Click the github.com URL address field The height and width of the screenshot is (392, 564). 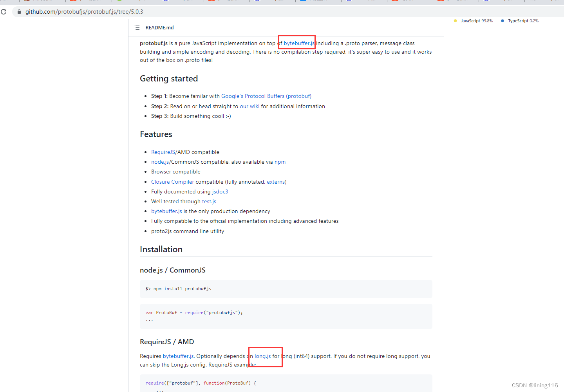tap(288, 12)
